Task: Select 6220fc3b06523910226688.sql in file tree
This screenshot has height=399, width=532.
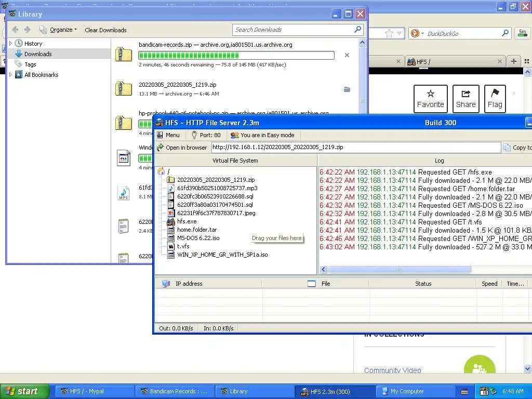Action: coord(215,196)
